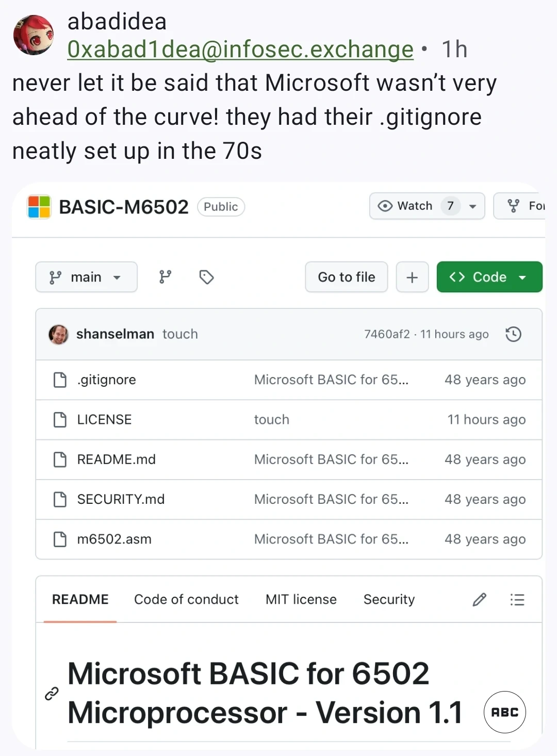Open the 0xabad1dea@infosec.exchange profile link
The width and height of the screenshot is (557, 756).
[x=240, y=50]
